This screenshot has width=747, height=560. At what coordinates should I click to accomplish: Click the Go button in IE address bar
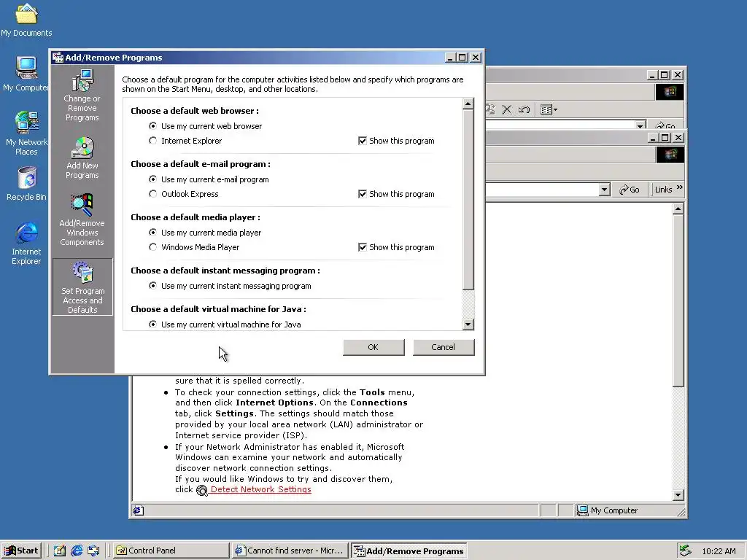[x=630, y=190]
